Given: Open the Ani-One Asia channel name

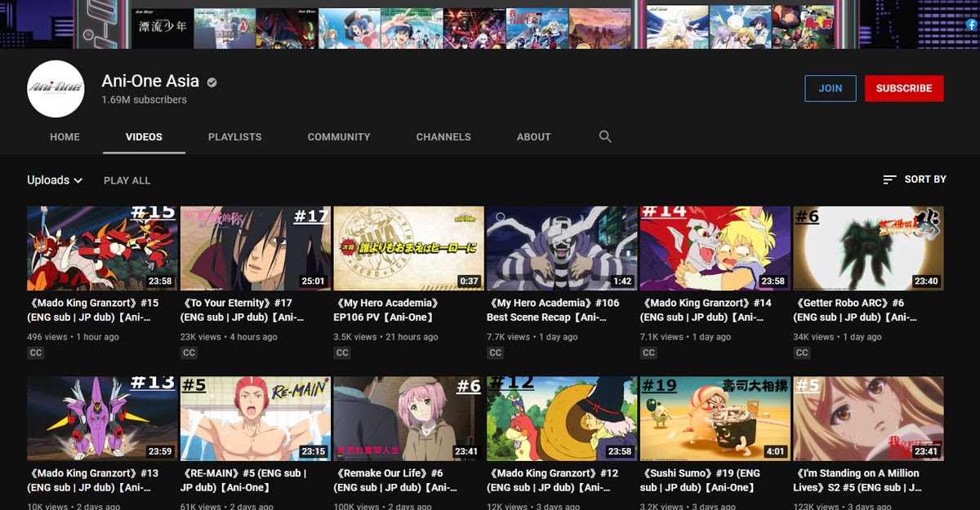Looking at the screenshot, I should point(150,81).
